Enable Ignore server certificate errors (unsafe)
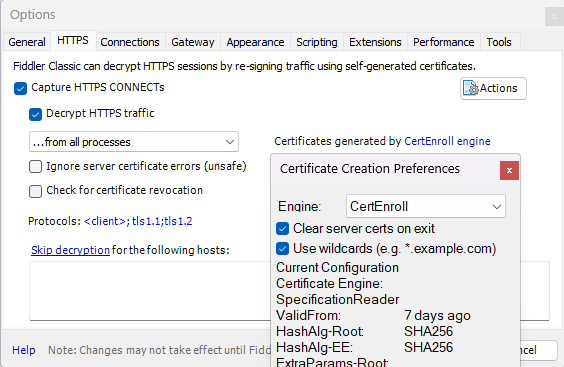The height and width of the screenshot is (367, 564). 35,167
